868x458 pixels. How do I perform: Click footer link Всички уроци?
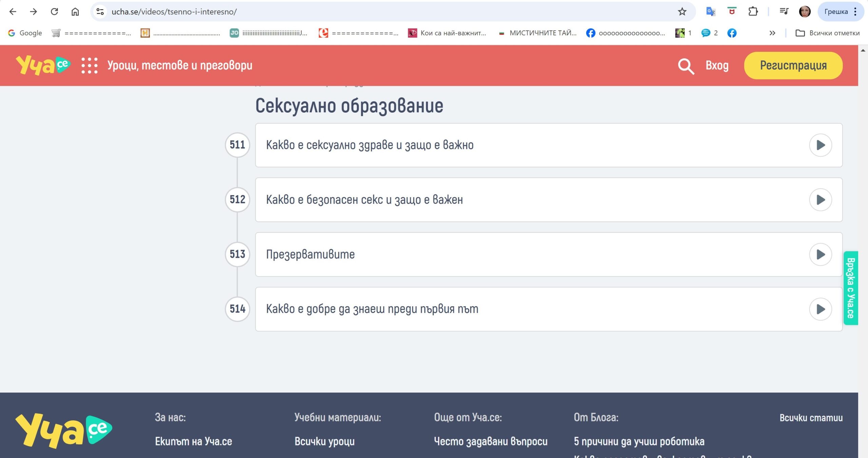pos(324,441)
